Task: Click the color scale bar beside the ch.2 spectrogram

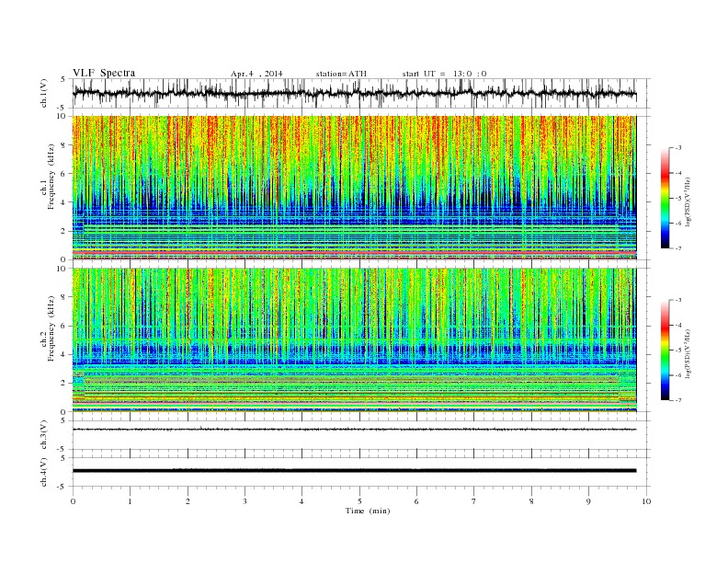Action: coord(665,350)
